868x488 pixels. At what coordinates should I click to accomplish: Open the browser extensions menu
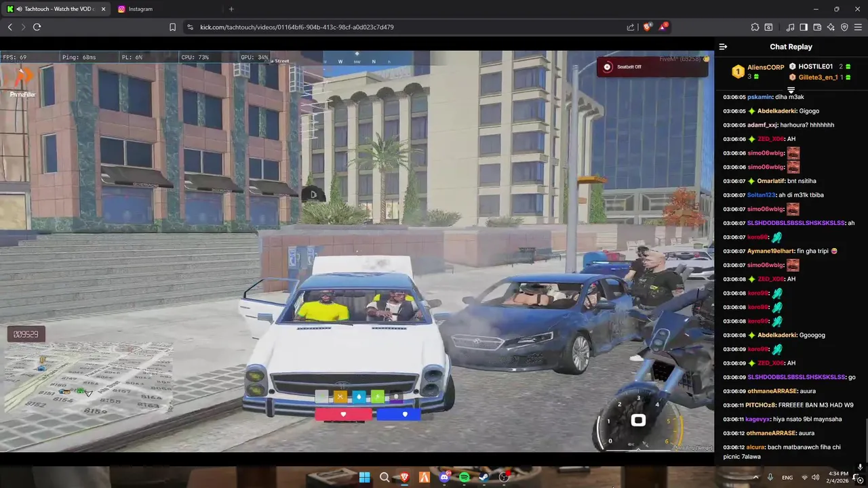click(755, 27)
